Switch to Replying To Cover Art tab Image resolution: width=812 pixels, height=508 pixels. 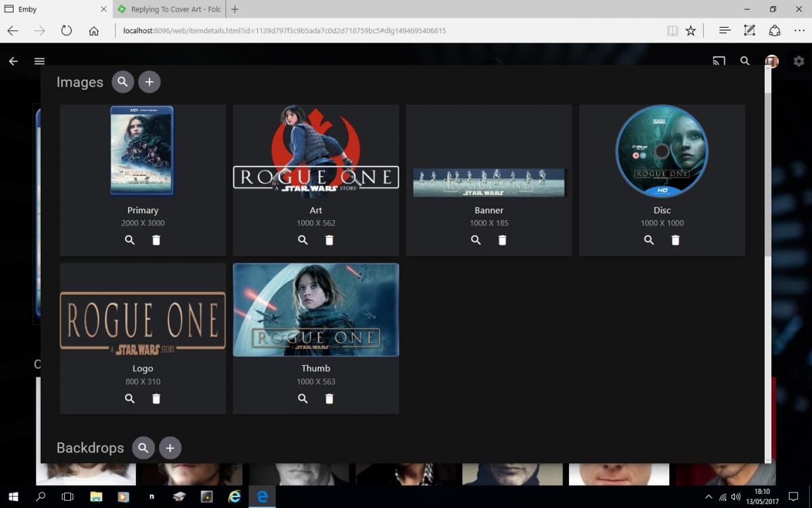pyautogui.click(x=168, y=9)
